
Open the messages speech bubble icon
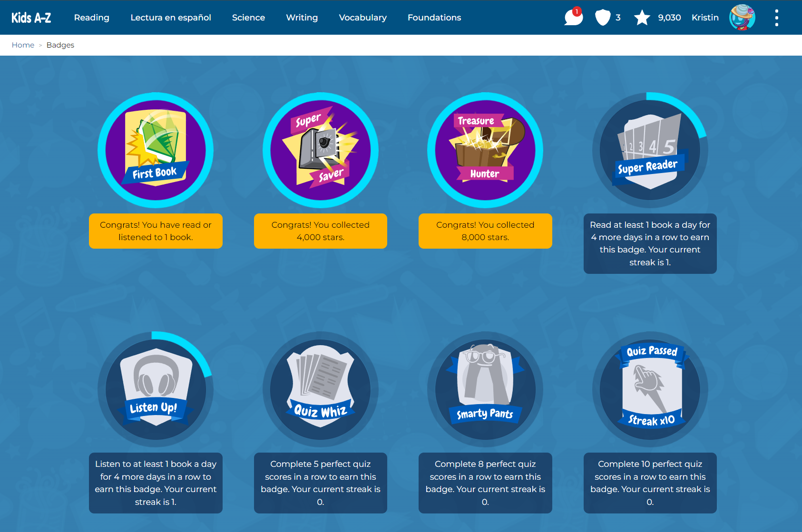pyautogui.click(x=574, y=17)
